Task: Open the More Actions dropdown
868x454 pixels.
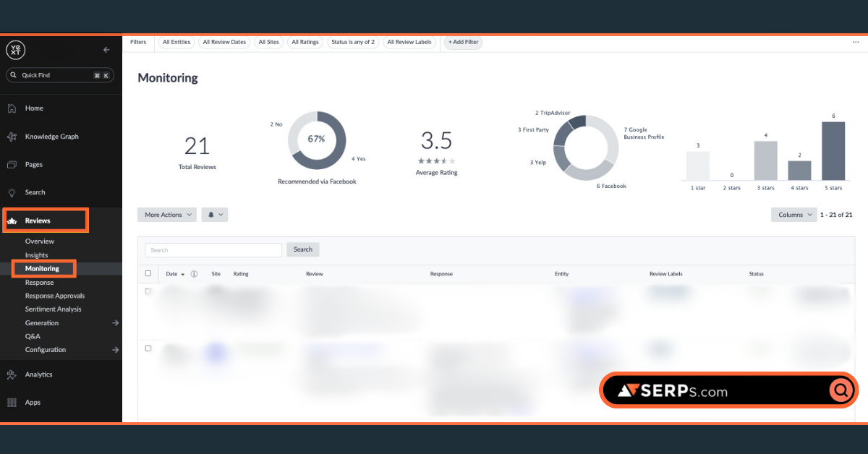Action: coord(167,215)
